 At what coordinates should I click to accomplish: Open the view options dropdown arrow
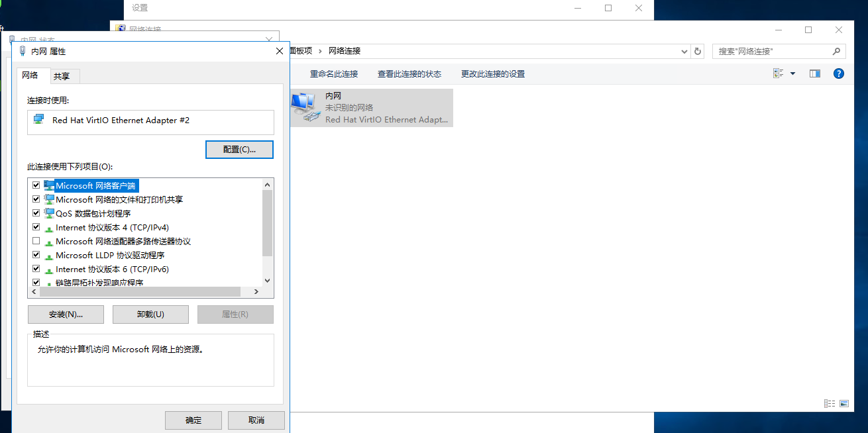tap(792, 73)
